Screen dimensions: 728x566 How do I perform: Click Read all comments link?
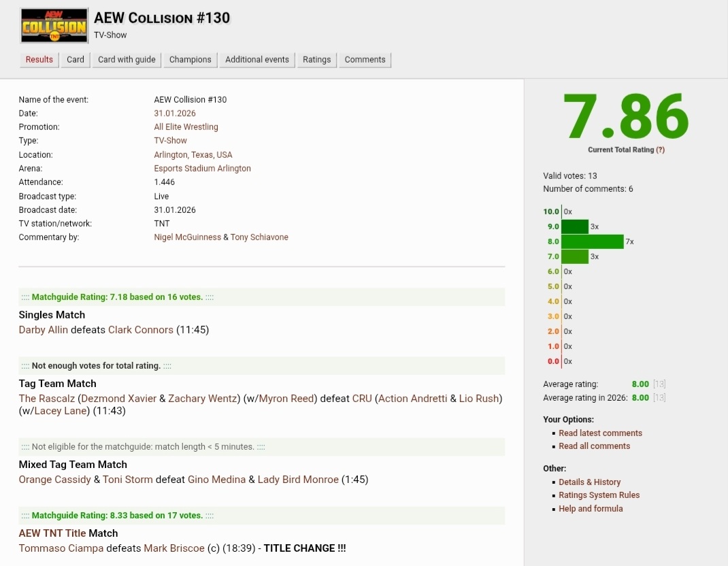tap(594, 446)
